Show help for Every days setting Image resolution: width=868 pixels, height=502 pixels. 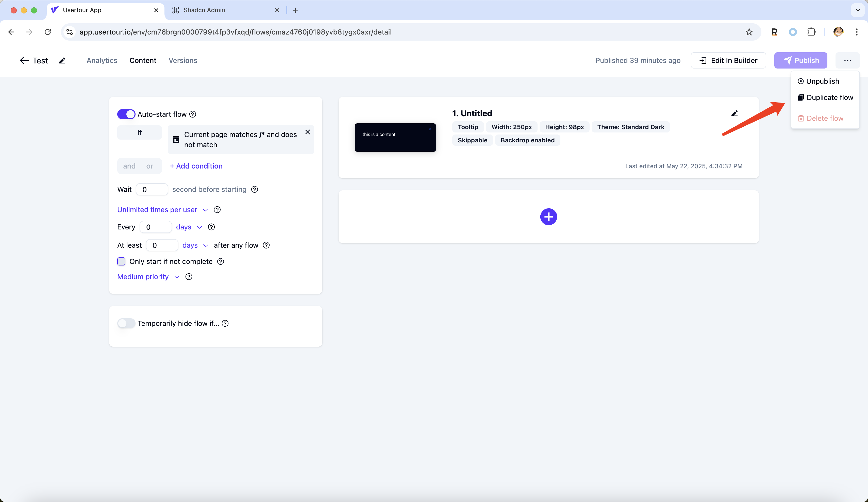tap(211, 227)
